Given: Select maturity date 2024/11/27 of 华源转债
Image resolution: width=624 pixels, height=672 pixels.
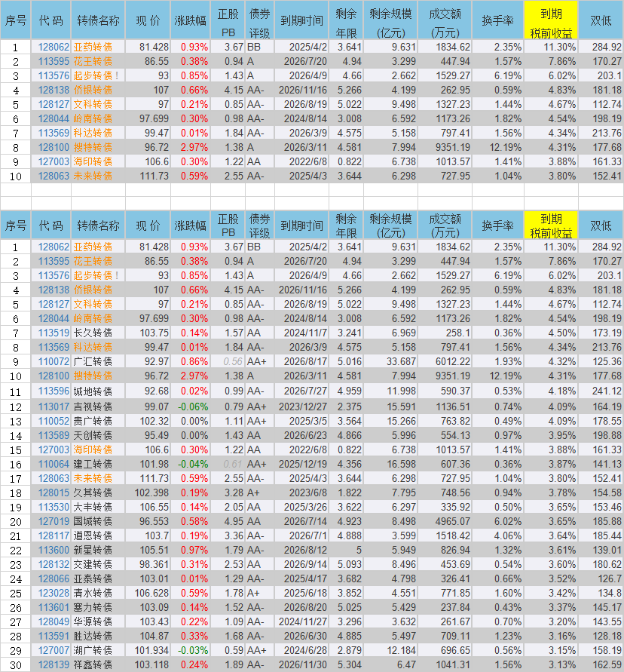Looking at the screenshot, I should 303,622.
